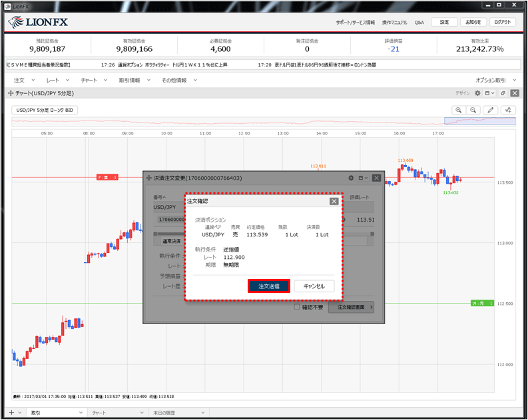Click the 通常決済 tab in background window
Screen dimensions: 528x420
tap(172, 241)
